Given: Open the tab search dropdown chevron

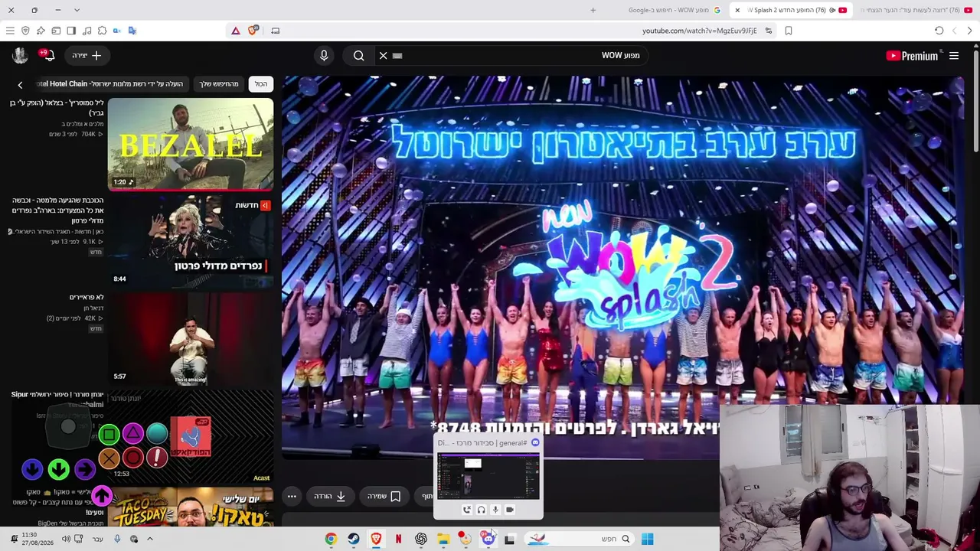Looking at the screenshot, I should [x=77, y=10].
